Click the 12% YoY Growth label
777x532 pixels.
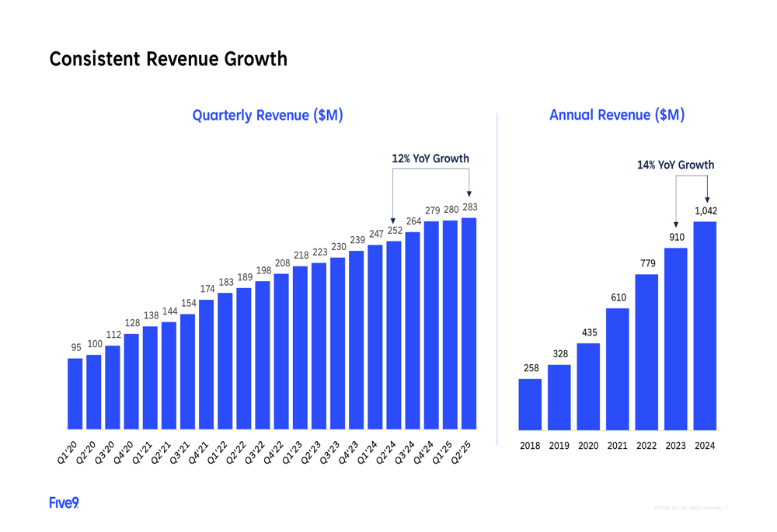click(430, 158)
